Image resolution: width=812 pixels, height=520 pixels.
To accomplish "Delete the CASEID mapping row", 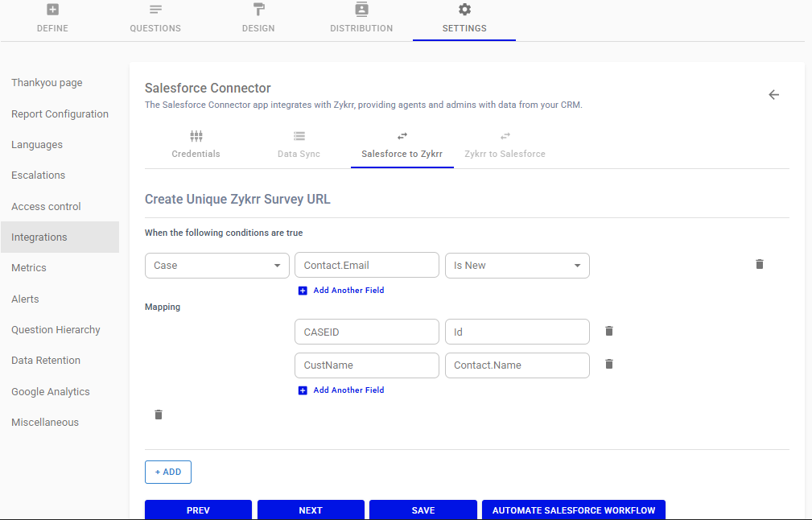I will click(609, 331).
